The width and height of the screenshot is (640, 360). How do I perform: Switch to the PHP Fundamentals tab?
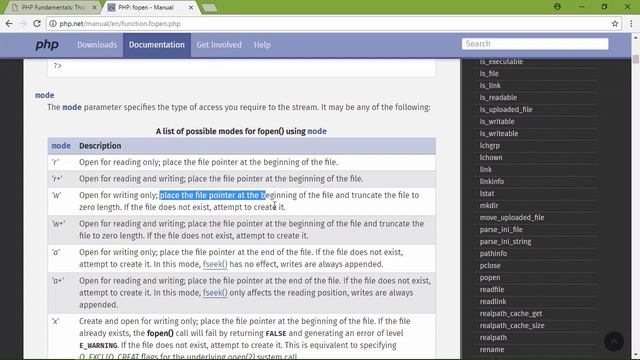pos(54,7)
